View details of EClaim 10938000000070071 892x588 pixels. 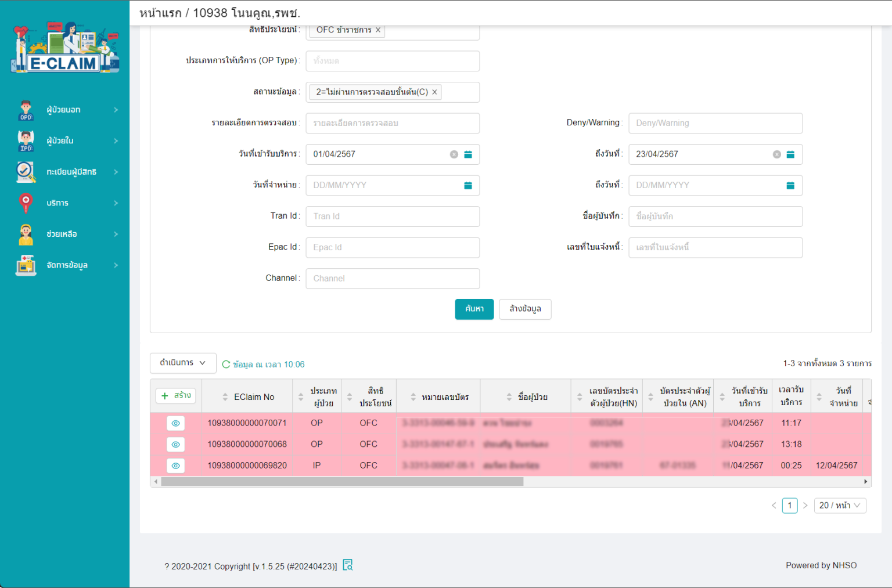tap(175, 423)
